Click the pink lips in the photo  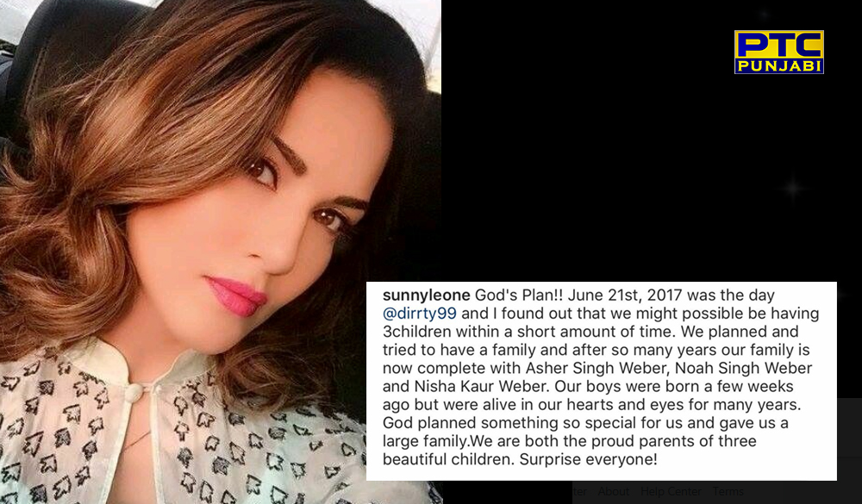236,296
